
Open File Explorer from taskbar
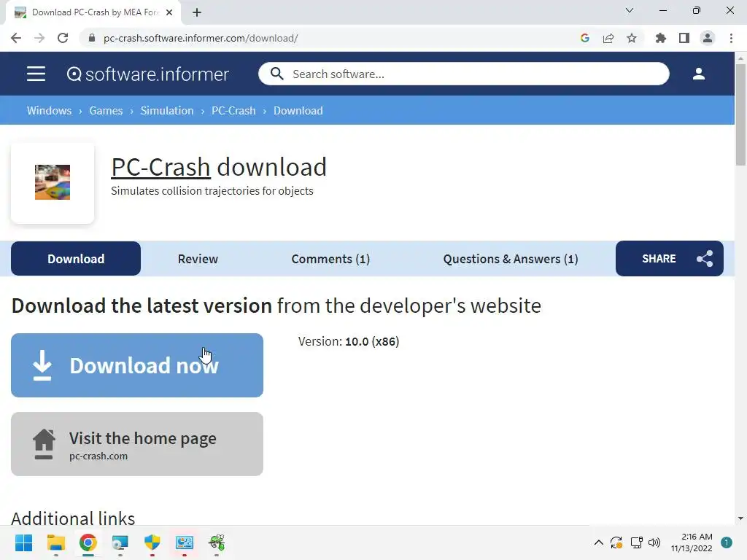point(55,542)
